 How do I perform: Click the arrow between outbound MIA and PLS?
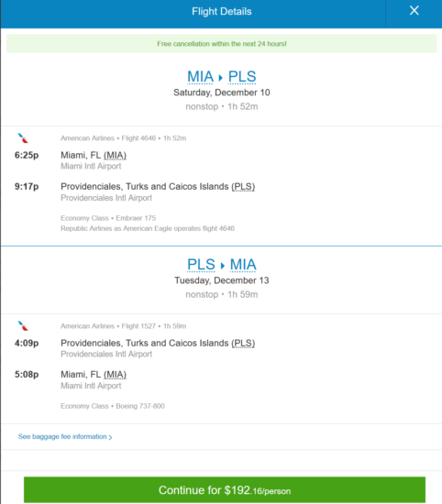point(221,78)
